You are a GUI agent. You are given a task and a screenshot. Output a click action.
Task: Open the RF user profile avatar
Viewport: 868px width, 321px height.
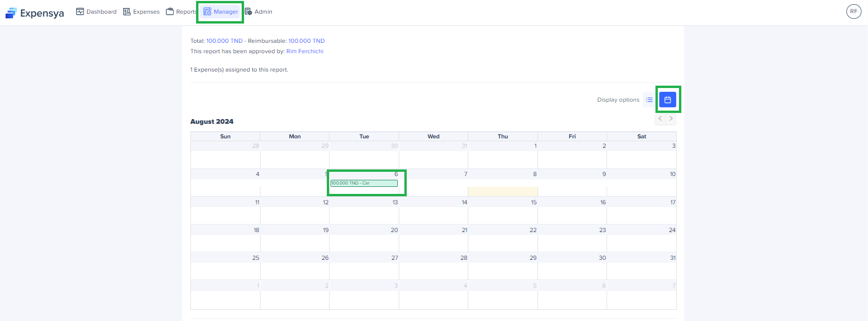[853, 12]
